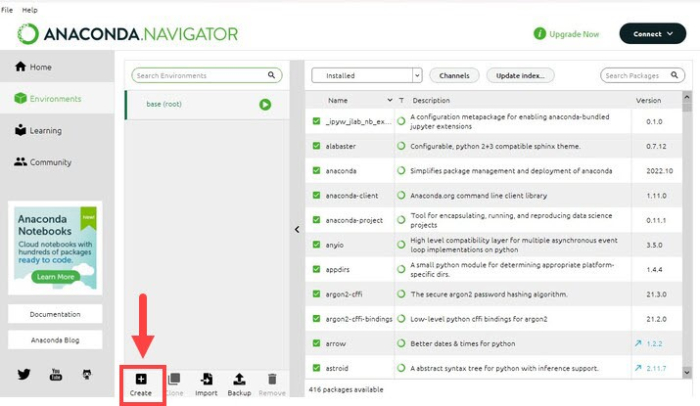Click the anyio package type circle icon
Image resolution: width=700 pixels, height=406 pixels.
[401, 244]
